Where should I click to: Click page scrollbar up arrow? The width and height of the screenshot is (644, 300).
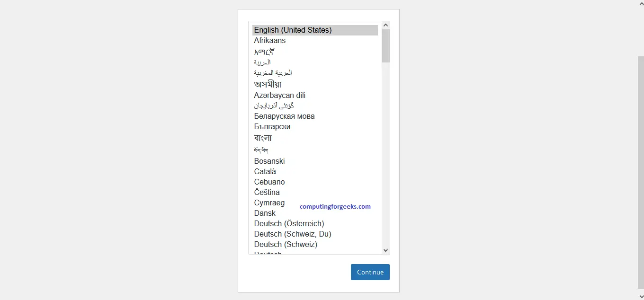point(640,3)
